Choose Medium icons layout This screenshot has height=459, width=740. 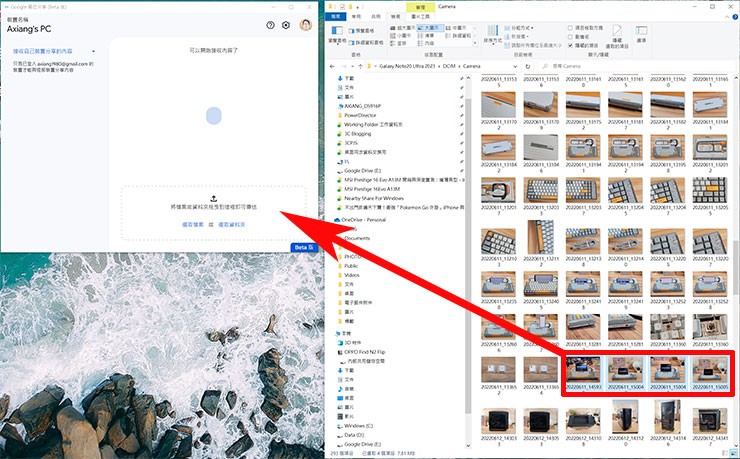pyautogui.click(x=456, y=28)
